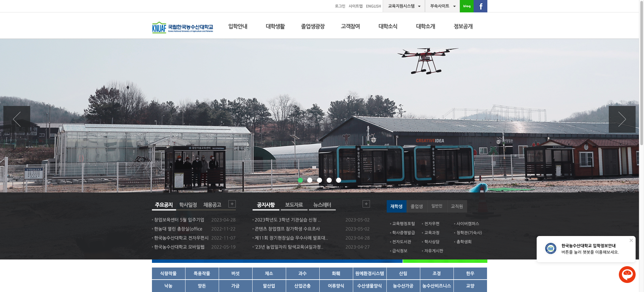Switch to the 졸업생 tab
Viewport: 644px width, 292px height.
[x=417, y=206]
